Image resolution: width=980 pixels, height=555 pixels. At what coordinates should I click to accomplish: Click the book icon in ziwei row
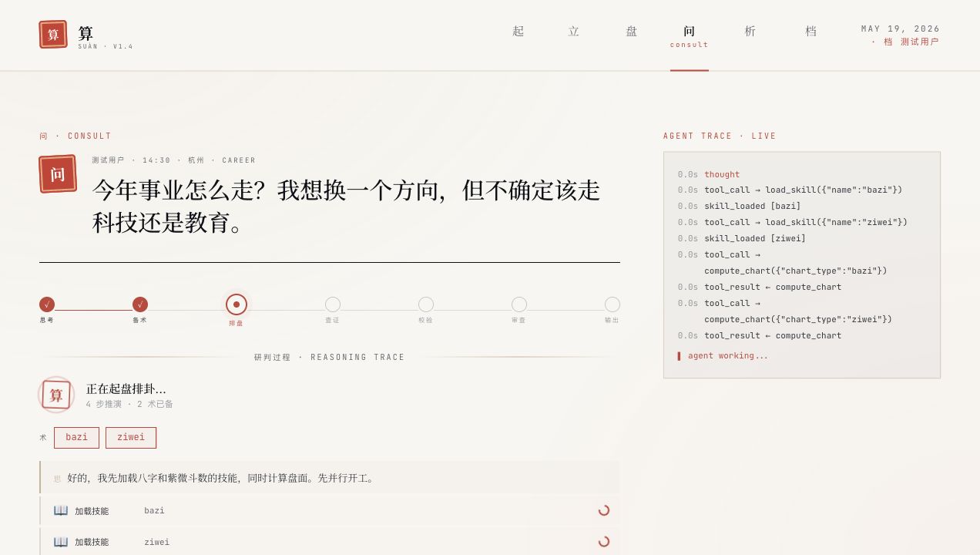coord(61,542)
